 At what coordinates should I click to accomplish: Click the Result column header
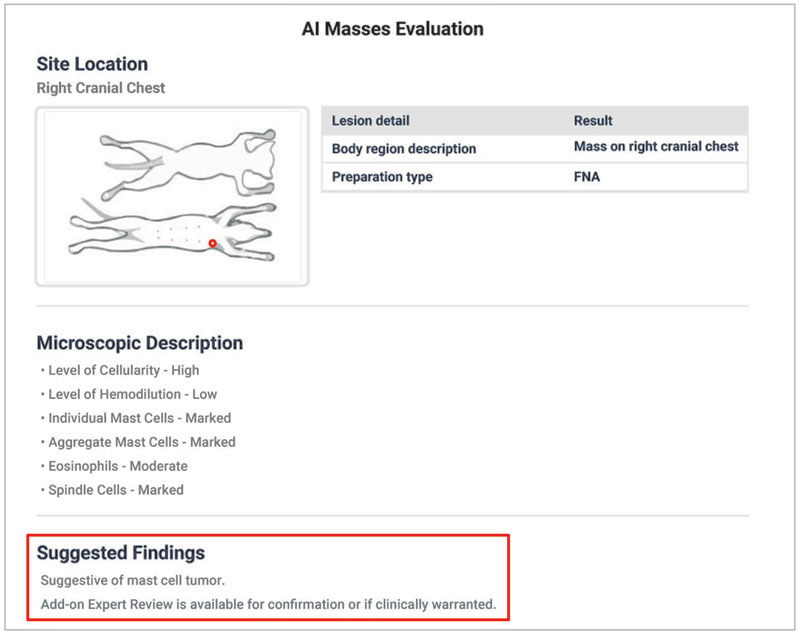tap(593, 121)
